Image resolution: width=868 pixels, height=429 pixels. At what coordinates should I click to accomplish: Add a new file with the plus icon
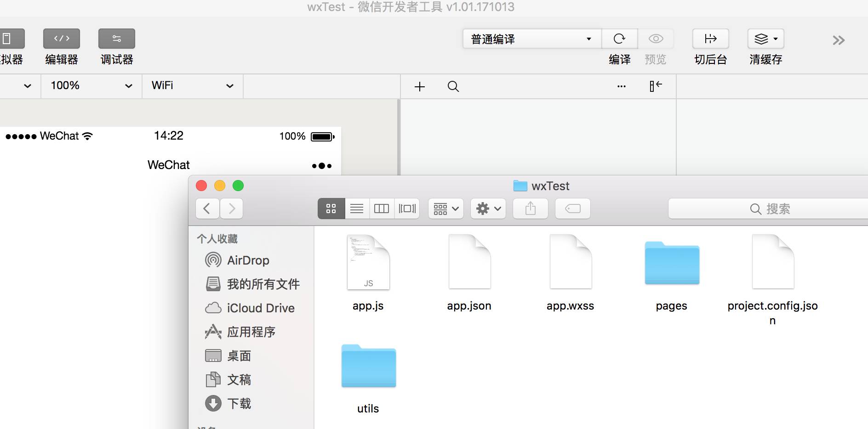[x=420, y=86]
